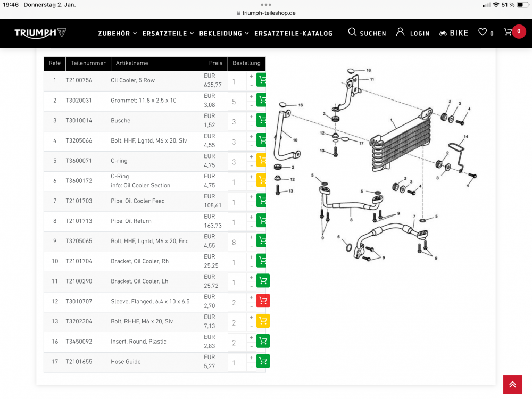The width and height of the screenshot is (532, 399).
Task: Add Hose Guide to cart
Action: click(x=263, y=361)
